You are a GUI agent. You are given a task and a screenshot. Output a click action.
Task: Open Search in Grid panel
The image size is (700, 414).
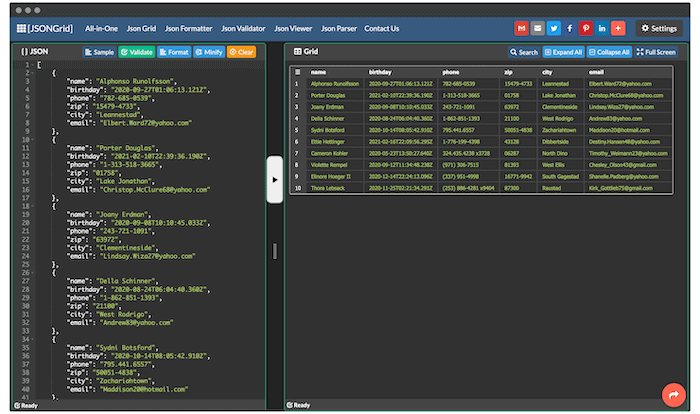pyautogui.click(x=524, y=52)
